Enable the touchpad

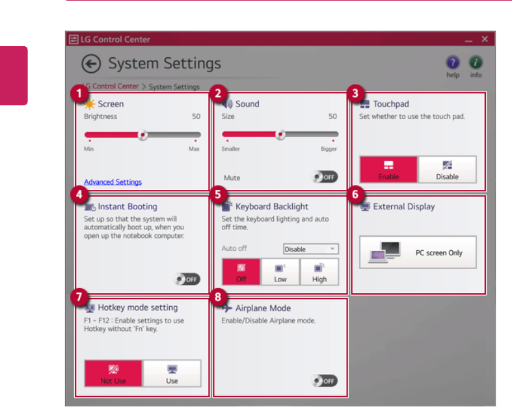(388, 170)
